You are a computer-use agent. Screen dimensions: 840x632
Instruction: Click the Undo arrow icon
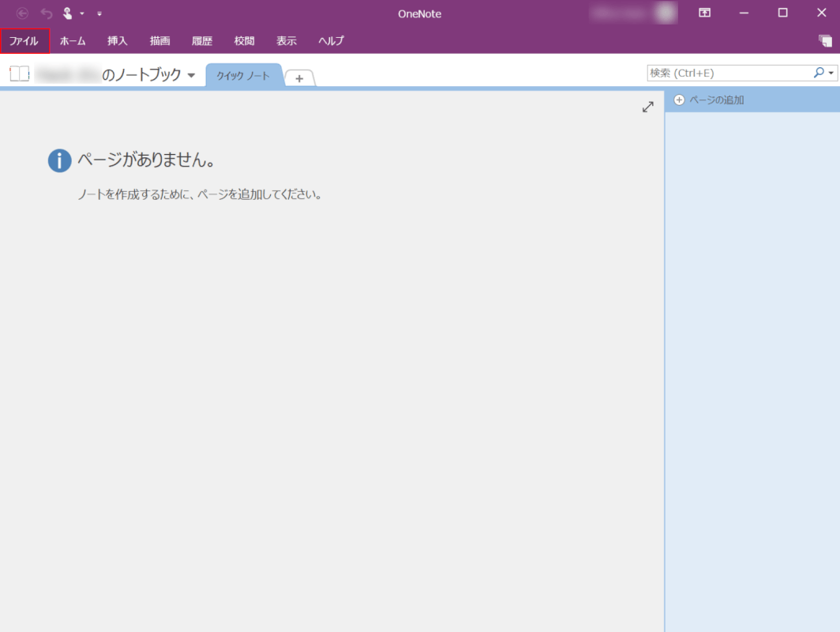point(46,13)
